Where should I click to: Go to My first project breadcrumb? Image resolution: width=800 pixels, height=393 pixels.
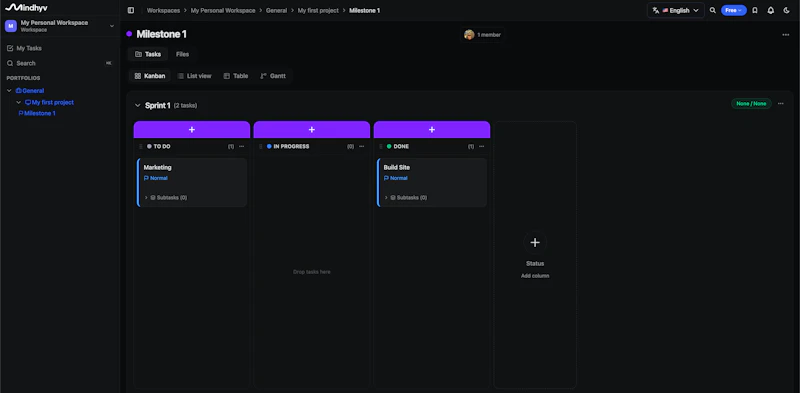click(318, 10)
